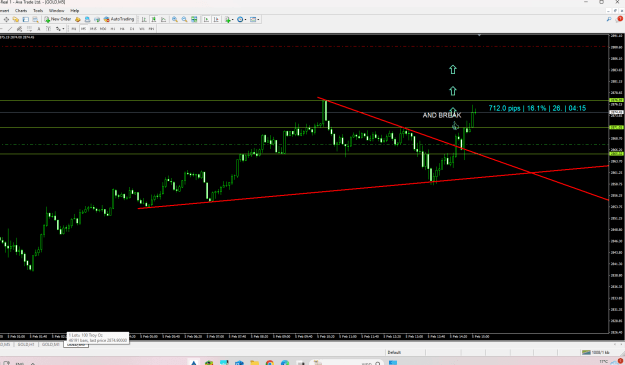Screen dimensions: 625x365
Task: Switch to the M5 timeframe
Action: (83, 29)
